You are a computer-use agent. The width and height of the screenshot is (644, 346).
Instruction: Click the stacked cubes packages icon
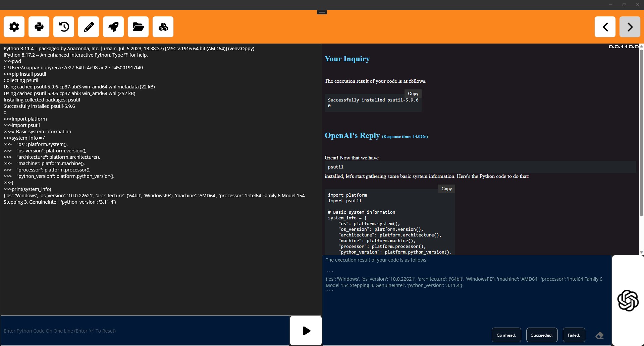(163, 27)
